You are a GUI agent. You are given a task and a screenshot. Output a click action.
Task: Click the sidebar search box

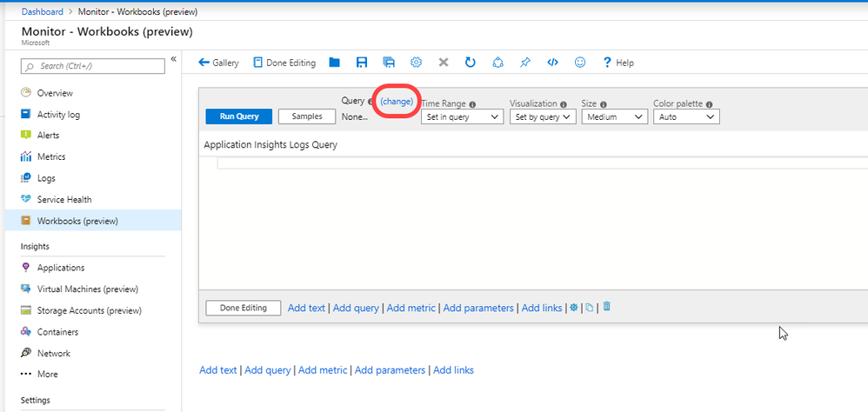pos(93,66)
